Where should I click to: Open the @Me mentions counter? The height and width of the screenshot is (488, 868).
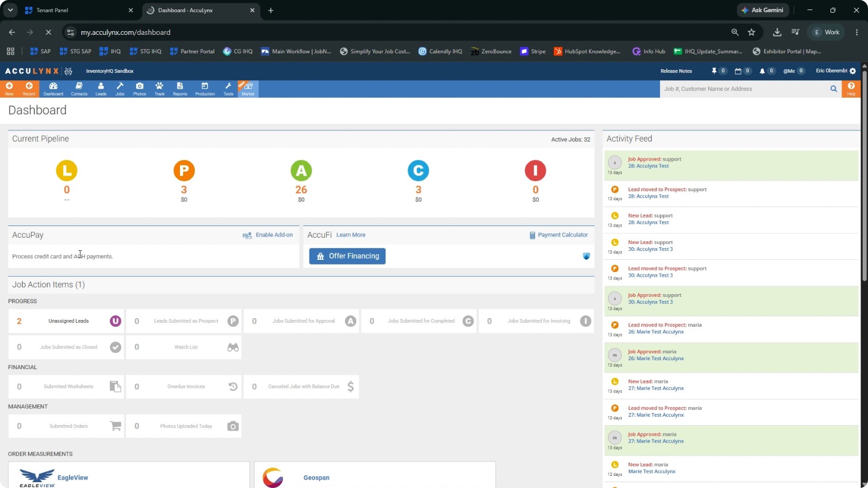tap(794, 71)
